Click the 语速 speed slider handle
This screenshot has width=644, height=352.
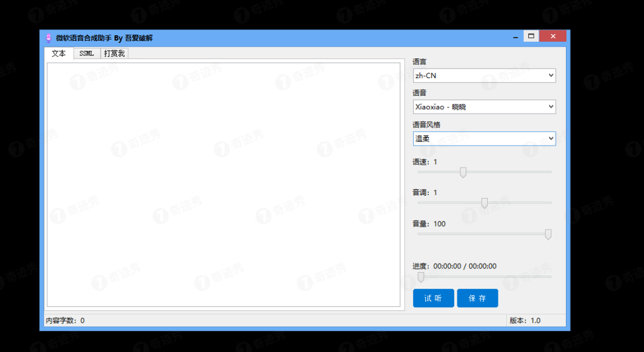(x=463, y=172)
